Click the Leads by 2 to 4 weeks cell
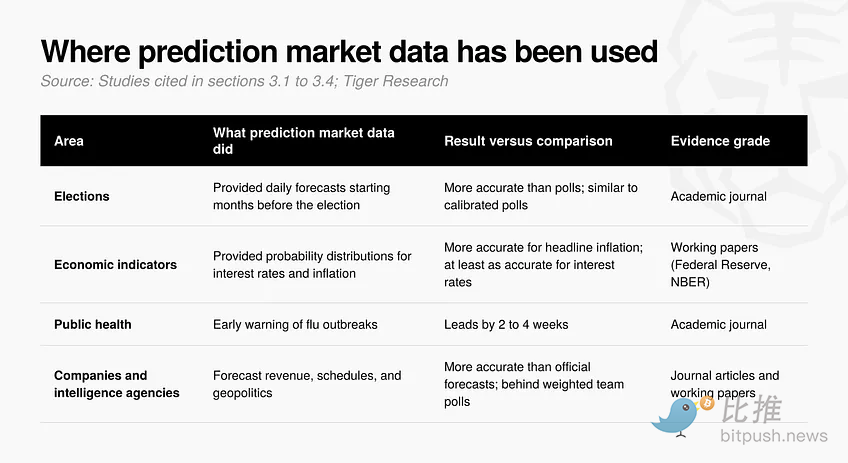The image size is (848, 463). tap(506, 325)
